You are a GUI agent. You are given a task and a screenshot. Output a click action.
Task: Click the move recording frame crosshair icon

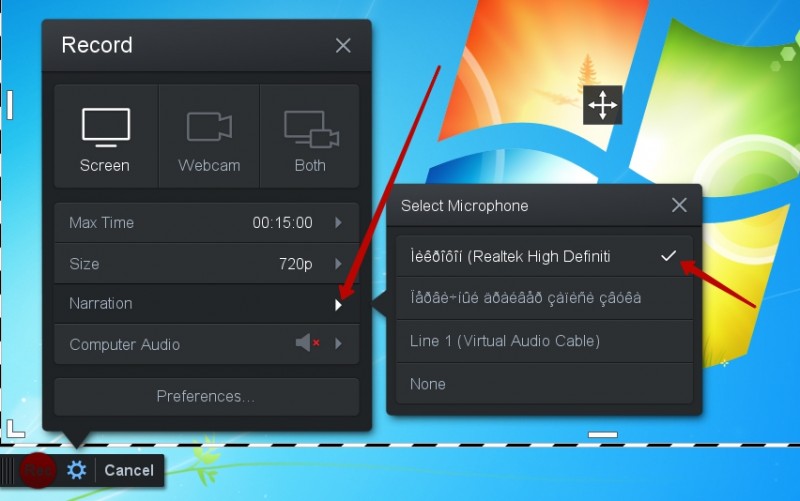pyautogui.click(x=603, y=105)
